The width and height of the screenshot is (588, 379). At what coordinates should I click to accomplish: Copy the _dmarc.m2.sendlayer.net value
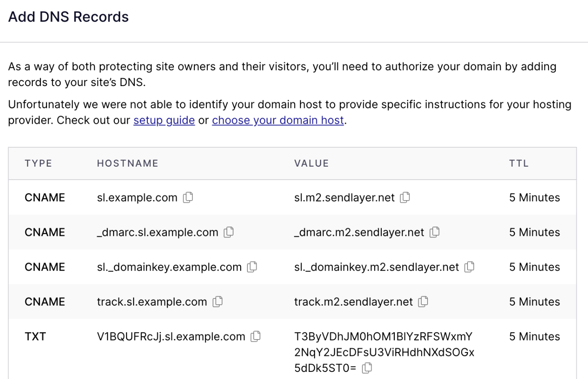[x=435, y=232]
